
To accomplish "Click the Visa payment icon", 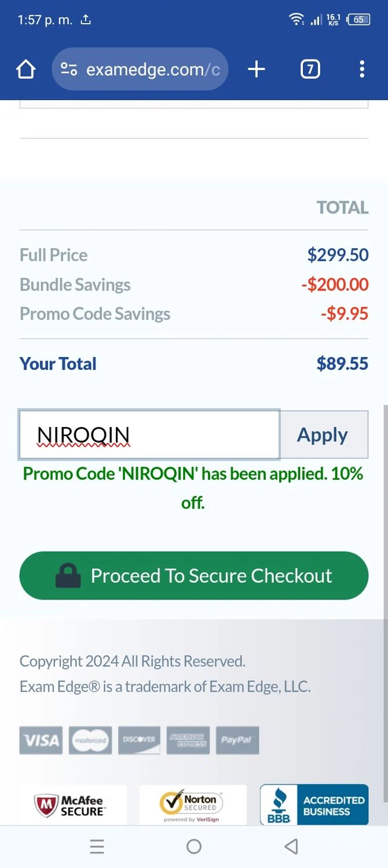I will pos(41,740).
